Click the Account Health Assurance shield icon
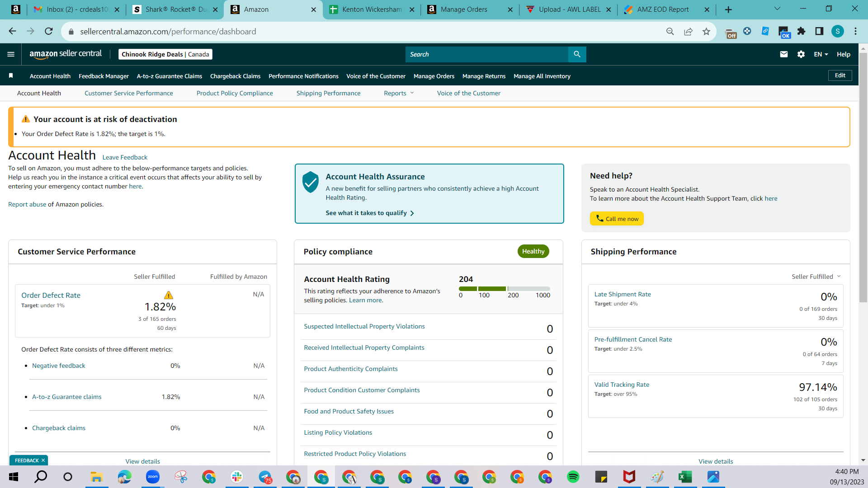The image size is (868, 488). 311,182
